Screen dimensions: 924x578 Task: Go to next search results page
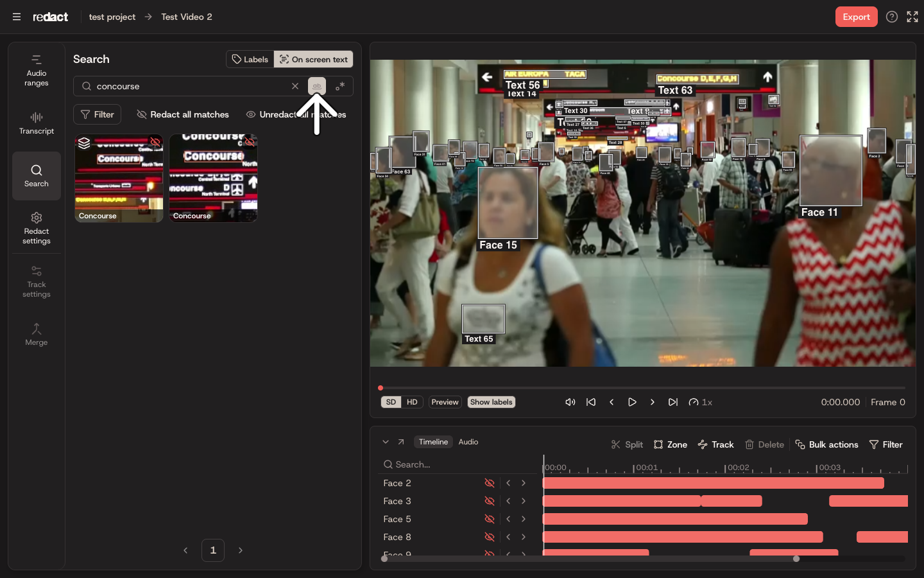click(241, 550)
